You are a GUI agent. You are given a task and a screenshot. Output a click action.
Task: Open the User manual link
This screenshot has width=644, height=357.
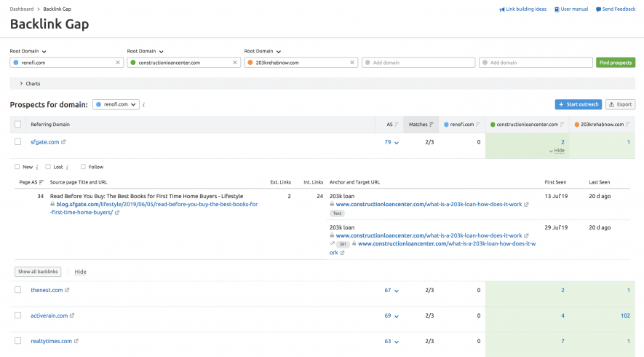(x=571, y=9)
